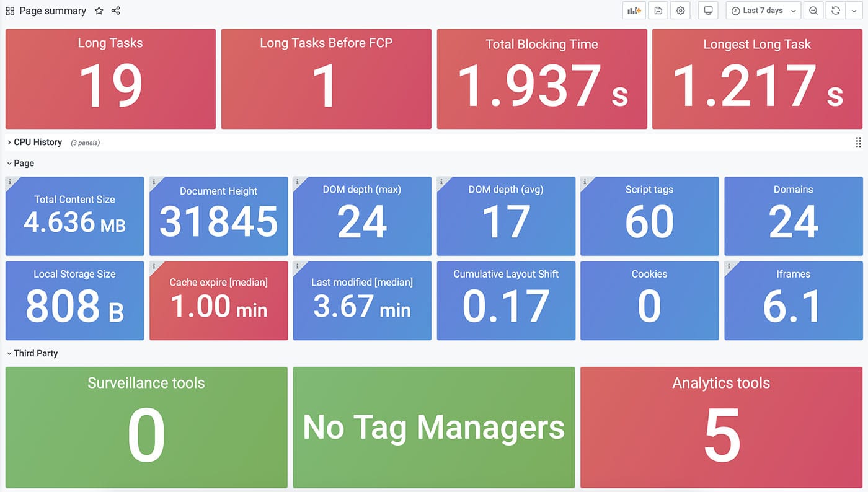Open dashboard settings gear

coord(681,11)
